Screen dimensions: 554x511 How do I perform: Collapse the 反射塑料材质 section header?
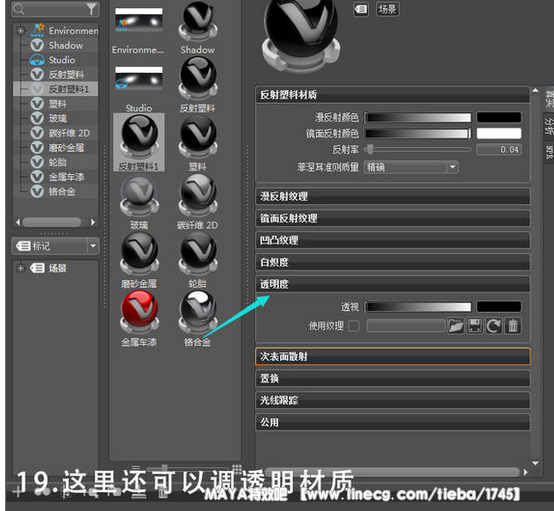tap(392, 95)
